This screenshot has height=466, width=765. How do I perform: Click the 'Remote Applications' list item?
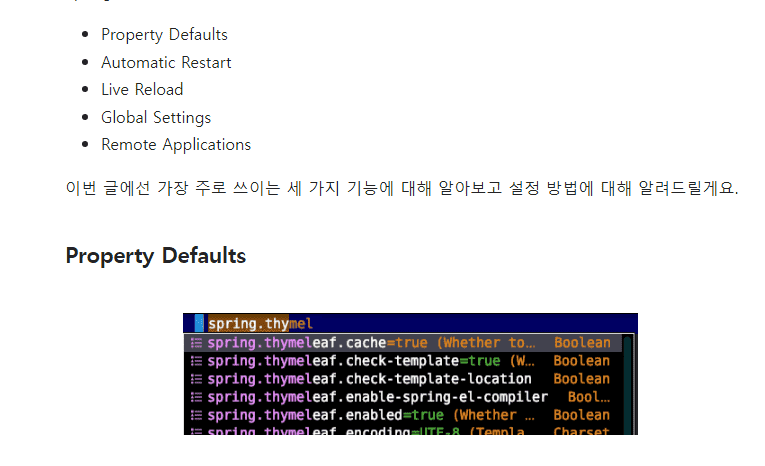coord(176,145)
